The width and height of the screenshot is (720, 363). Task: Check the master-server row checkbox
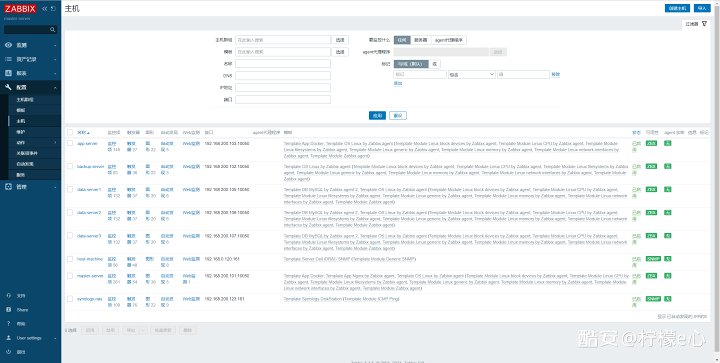pos(70,276)
